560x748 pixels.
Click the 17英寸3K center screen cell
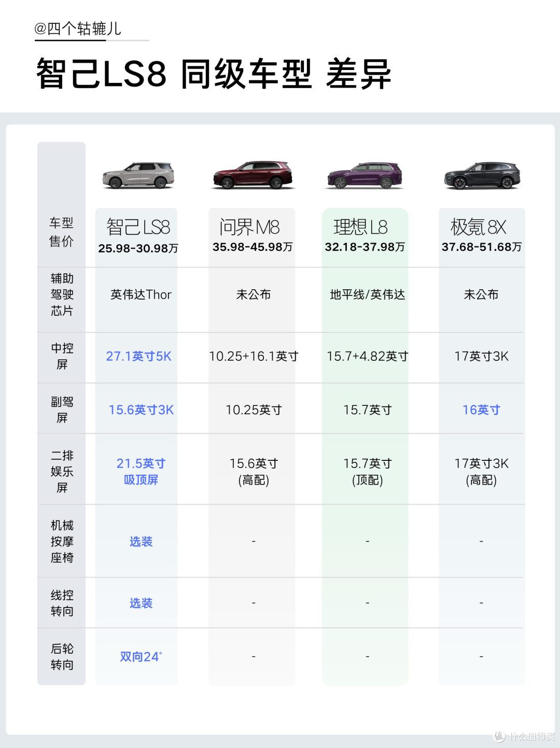[481, 356]
